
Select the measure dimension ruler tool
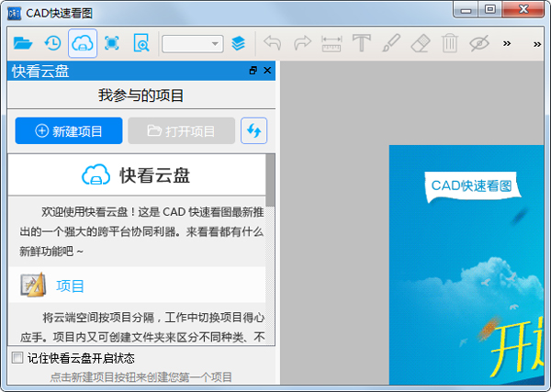click(332, 44)
